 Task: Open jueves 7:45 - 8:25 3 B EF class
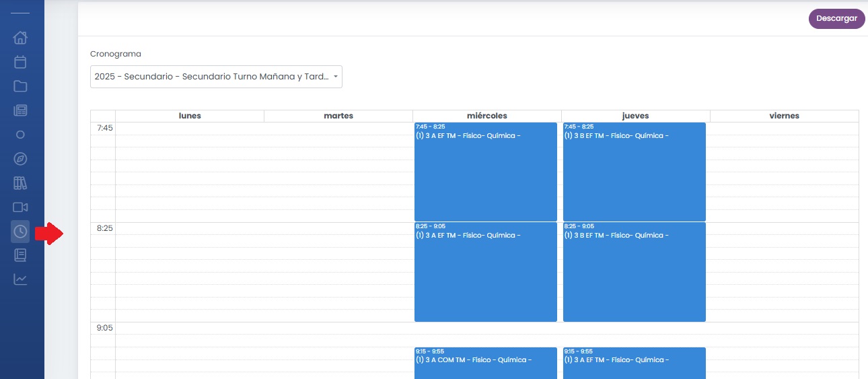pos(635,172)
